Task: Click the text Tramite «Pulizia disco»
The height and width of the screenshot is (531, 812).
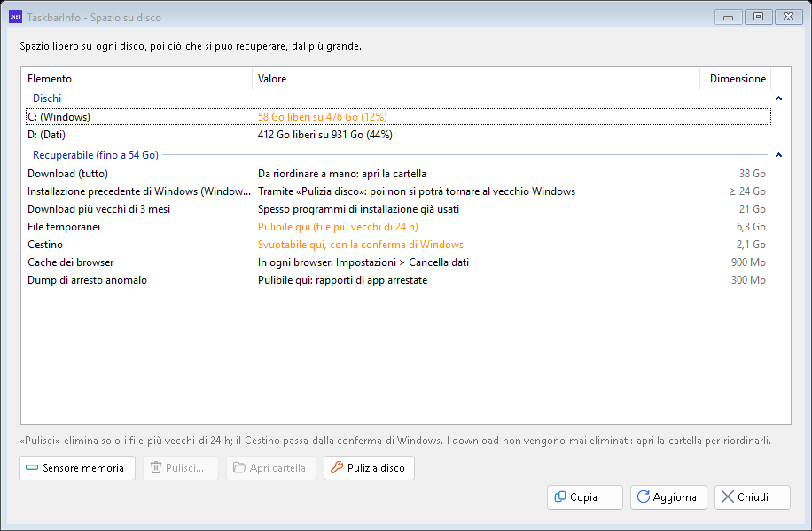Action: click(417, 191)
